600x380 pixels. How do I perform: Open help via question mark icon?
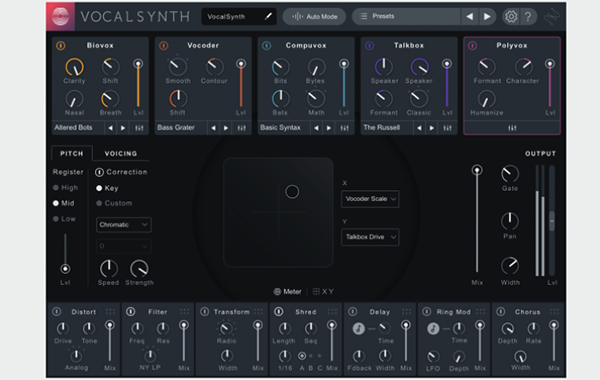[528, 16]
